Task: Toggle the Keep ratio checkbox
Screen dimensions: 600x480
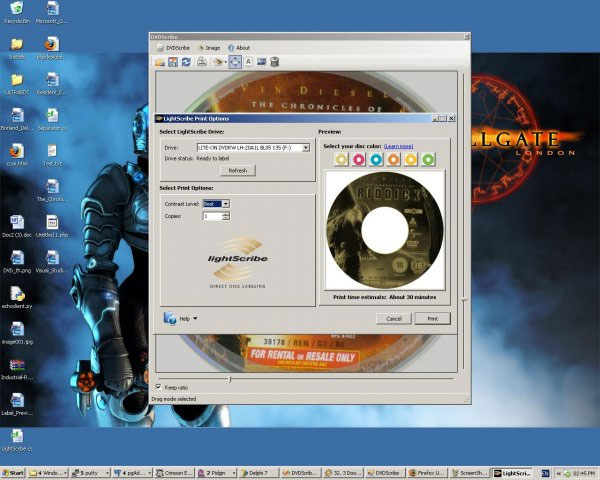Action: click(158, 387)
